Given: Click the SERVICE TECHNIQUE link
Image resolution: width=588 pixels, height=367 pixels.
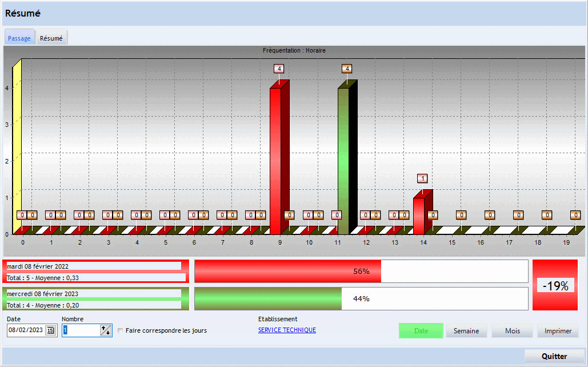Looking at the screenshot, I should click(287, 330).
